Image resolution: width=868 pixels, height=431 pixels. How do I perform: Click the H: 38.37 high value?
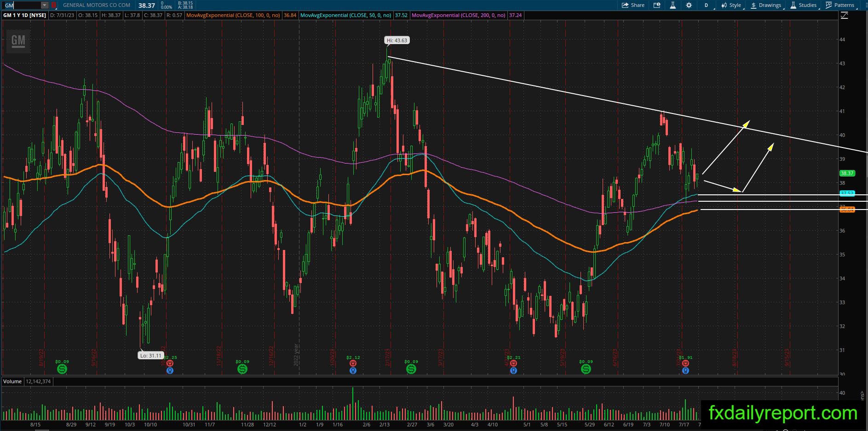click(111, 15)
